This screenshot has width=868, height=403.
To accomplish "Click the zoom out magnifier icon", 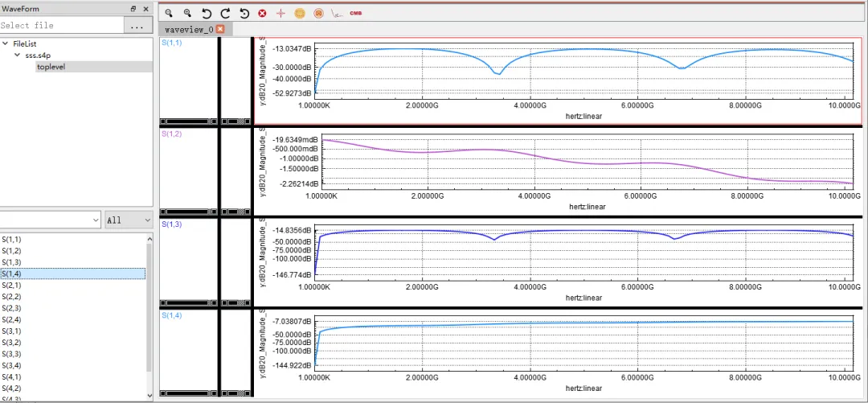I will pos(169,14).
